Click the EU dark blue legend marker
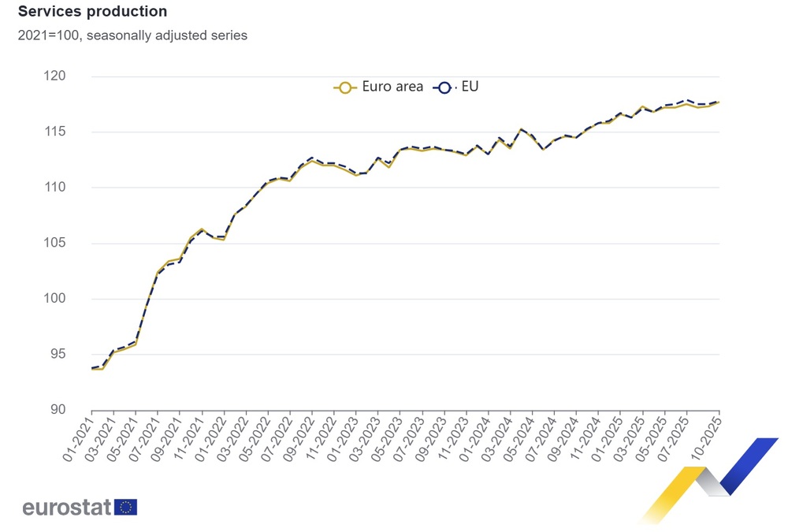The width and height of the screenshot is (788, 532). pyautogui.click(x=444, y=87)
